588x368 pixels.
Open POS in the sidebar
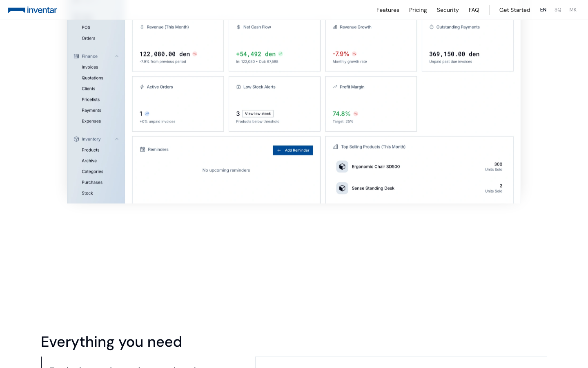pyautogui.click(x=86, y=27)
